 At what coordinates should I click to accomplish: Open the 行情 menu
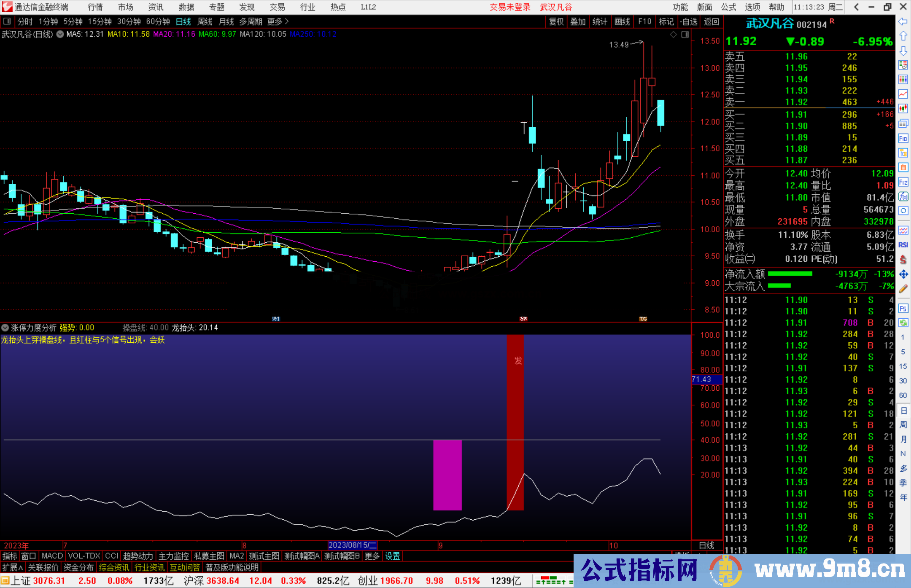pos(95,7)
